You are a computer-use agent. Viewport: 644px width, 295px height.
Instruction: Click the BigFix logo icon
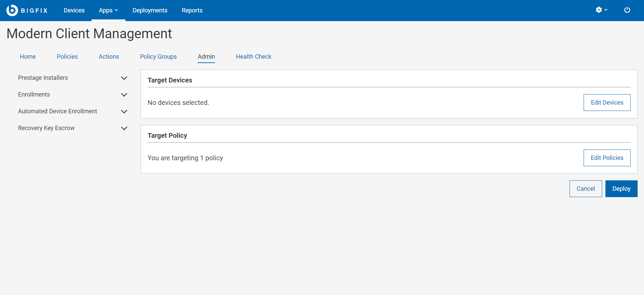click(x=12, y=10)
